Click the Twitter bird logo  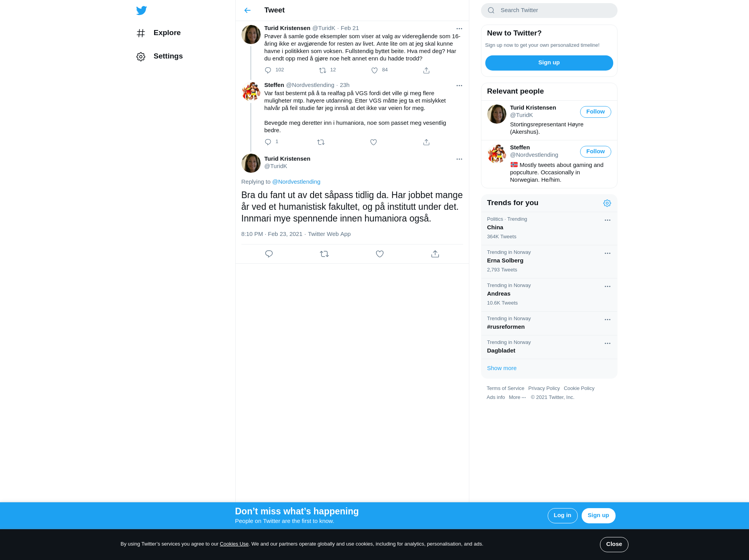[x=142, y=10]
